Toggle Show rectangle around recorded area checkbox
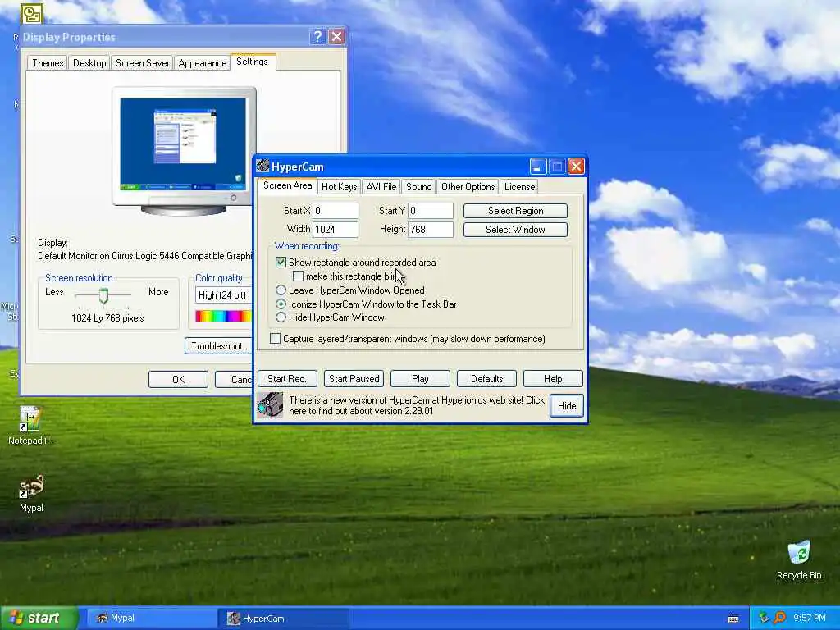Image resolution: width=840 pixels, height=630 pixels. coord(281,262)
